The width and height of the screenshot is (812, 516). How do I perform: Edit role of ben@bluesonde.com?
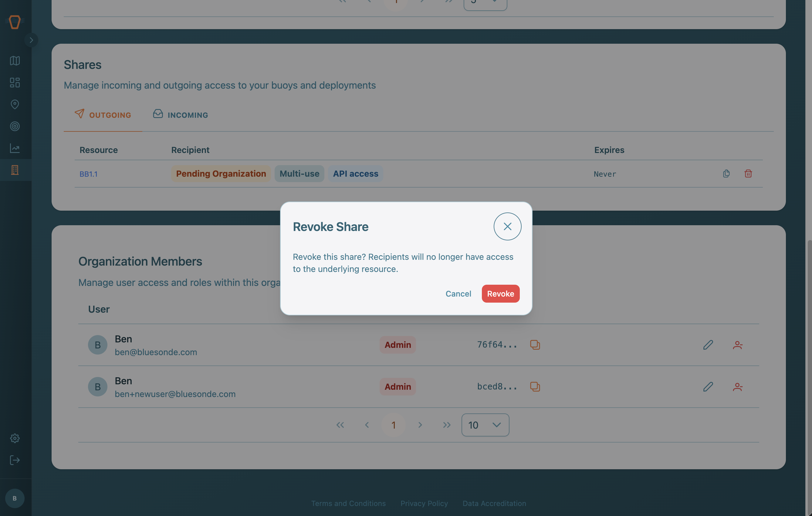[x=708, y=345]
